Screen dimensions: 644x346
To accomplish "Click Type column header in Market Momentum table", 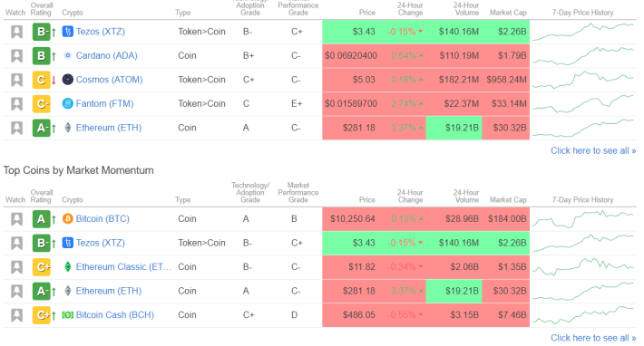I will (x=182, y=199).
